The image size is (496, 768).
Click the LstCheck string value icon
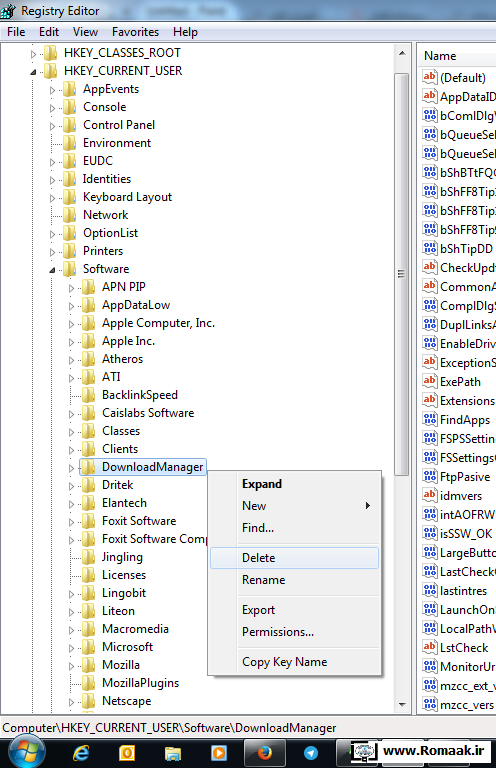click(x=429, y=647)
